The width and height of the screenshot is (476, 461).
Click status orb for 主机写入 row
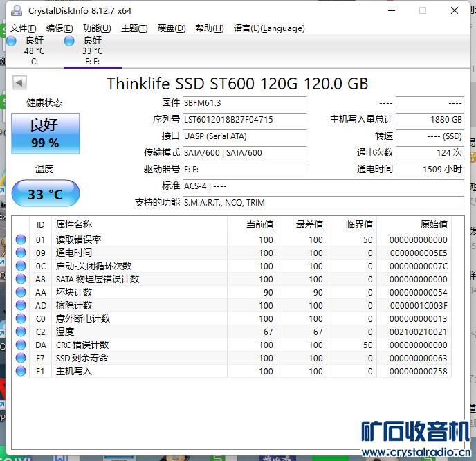point(21,372)
